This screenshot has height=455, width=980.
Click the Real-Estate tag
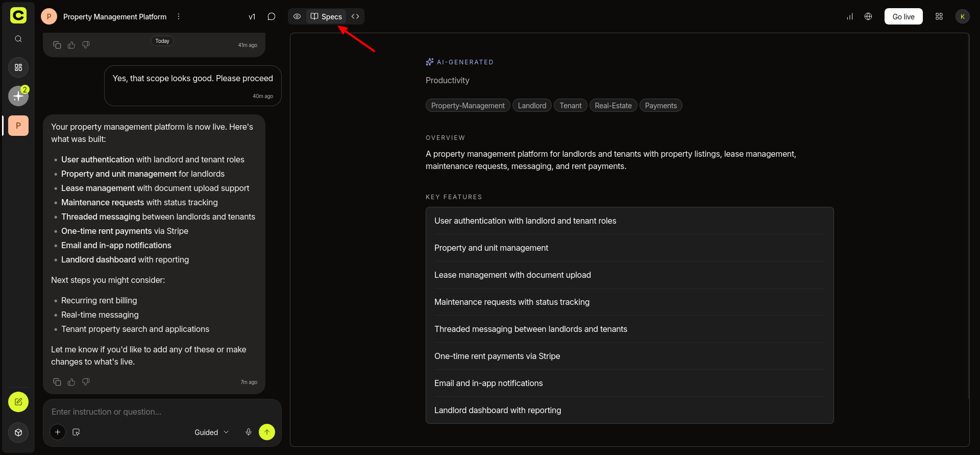pyautogui.click(x=613, y=106)
